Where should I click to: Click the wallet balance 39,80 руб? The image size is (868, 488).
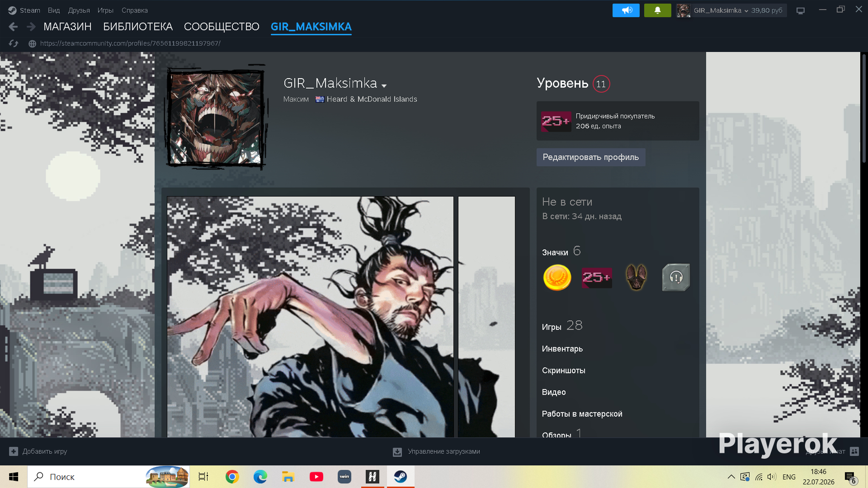767,10
